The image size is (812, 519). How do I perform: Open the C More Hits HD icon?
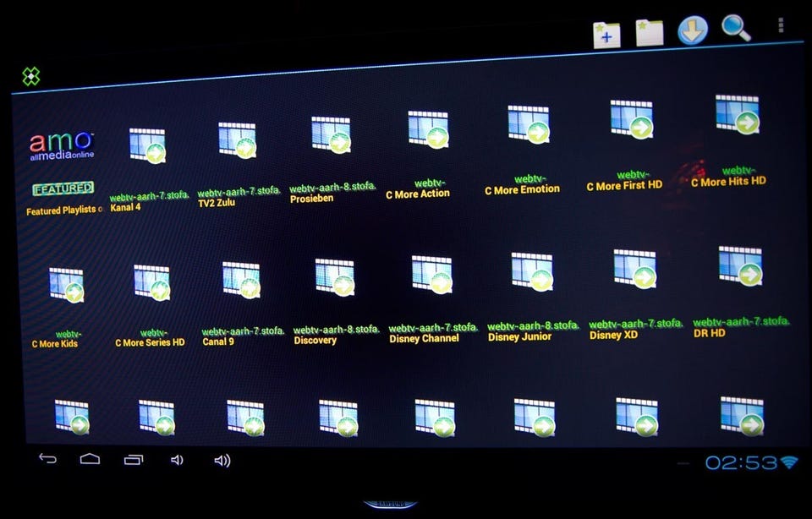(x=738, y=114)
